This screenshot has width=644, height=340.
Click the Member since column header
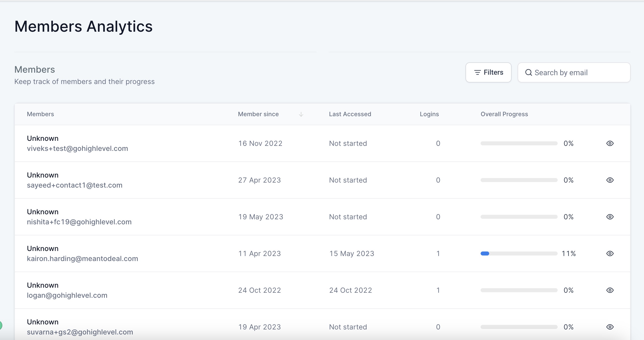coord(258,114)
